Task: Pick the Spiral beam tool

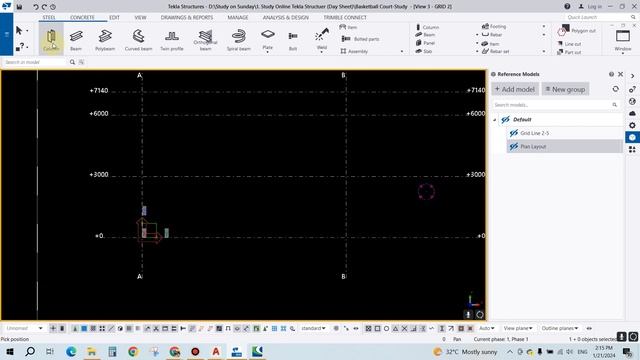Action: click(x=238, y=39)
